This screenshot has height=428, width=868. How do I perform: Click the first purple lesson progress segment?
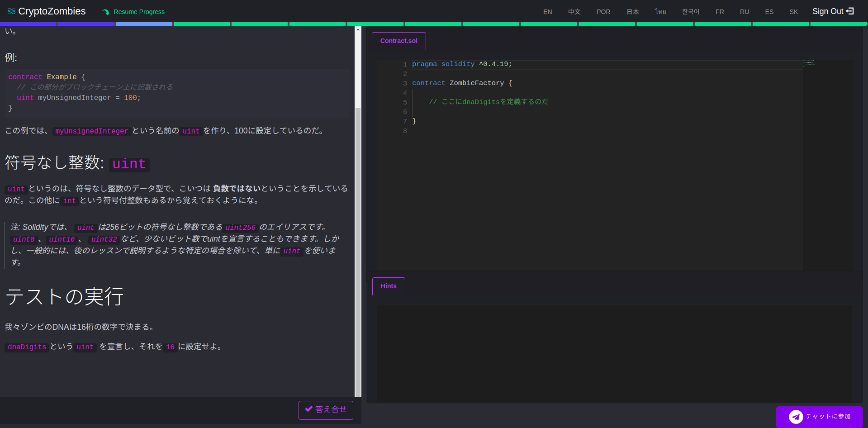28,24
